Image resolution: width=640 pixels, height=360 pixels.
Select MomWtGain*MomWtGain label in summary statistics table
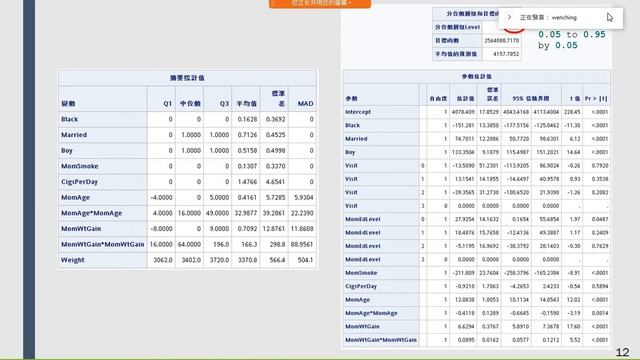point(102,244)
